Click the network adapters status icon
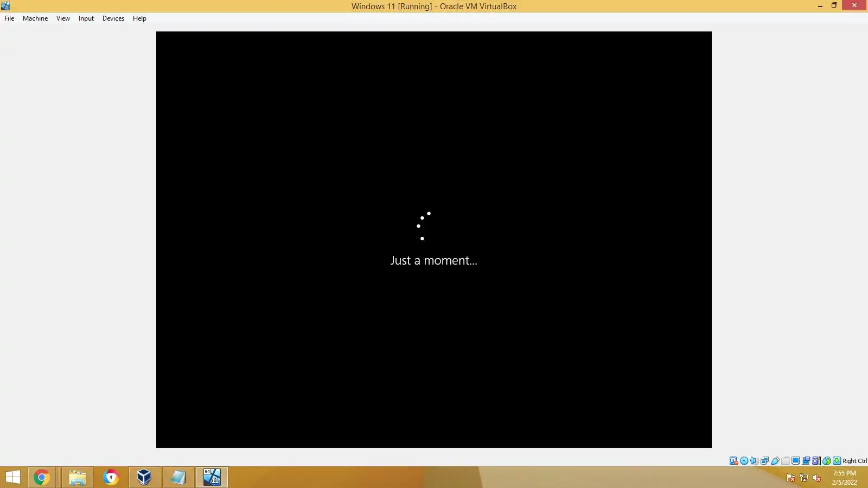This screenshot has height=488, width=868. click(765, 461)
